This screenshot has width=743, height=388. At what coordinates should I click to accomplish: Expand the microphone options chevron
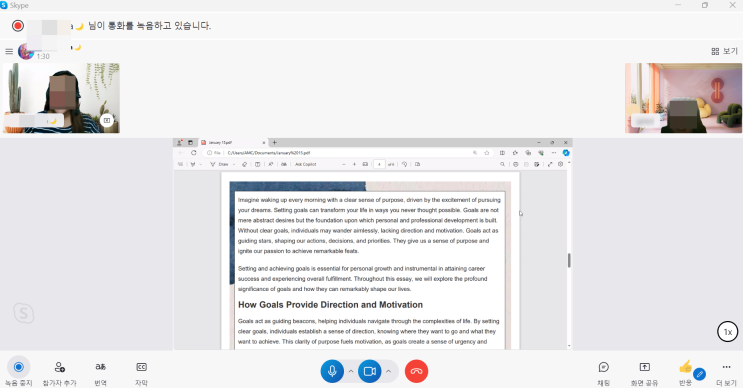point(351,371)
